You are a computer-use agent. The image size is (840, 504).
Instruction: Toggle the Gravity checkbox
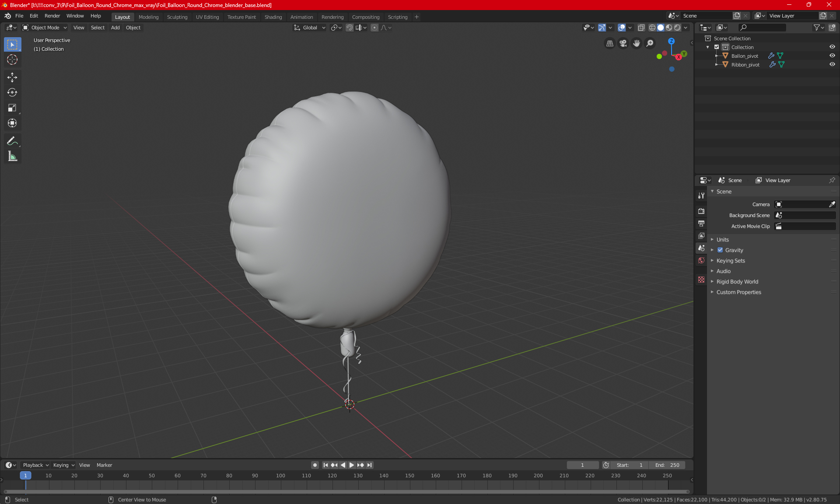720,250
